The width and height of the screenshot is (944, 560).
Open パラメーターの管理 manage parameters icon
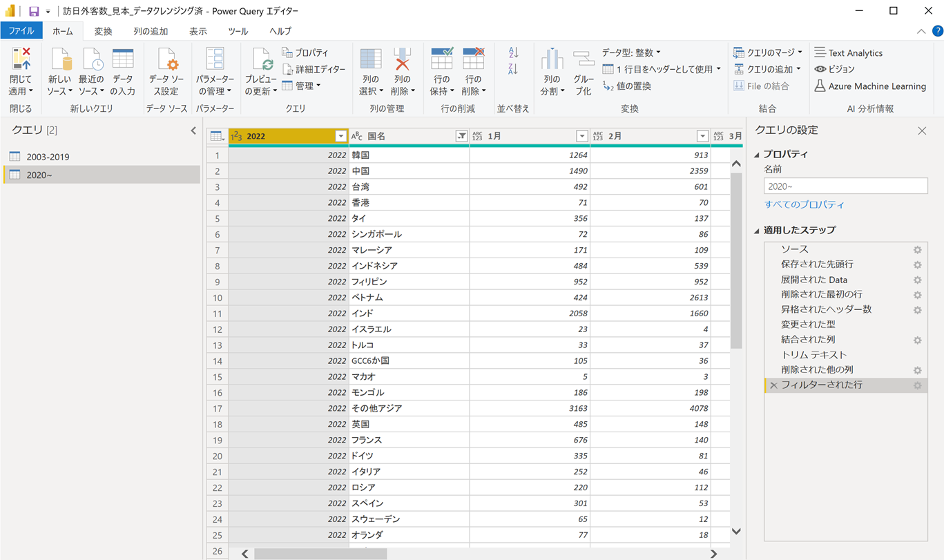pyautogui.click(x=215, y=60)
